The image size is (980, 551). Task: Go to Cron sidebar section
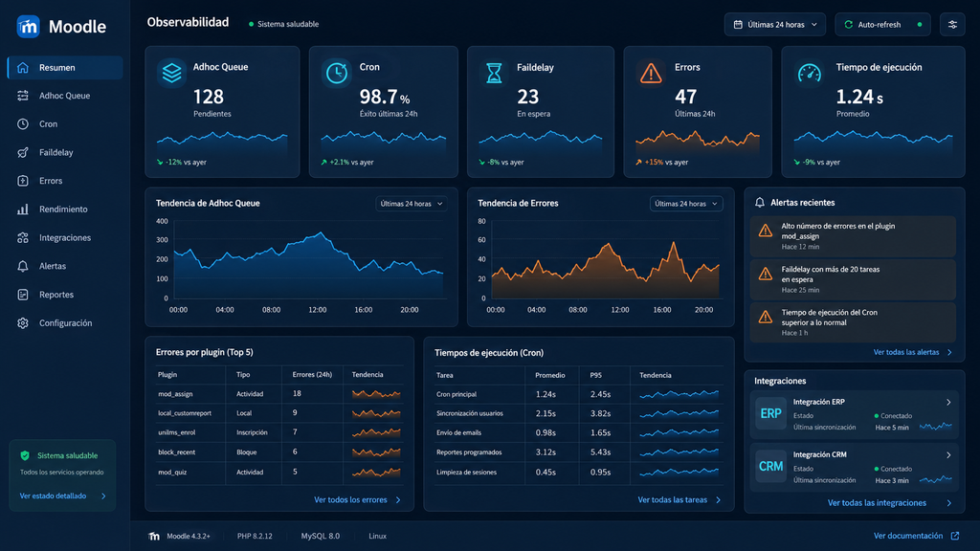[65, 123]
